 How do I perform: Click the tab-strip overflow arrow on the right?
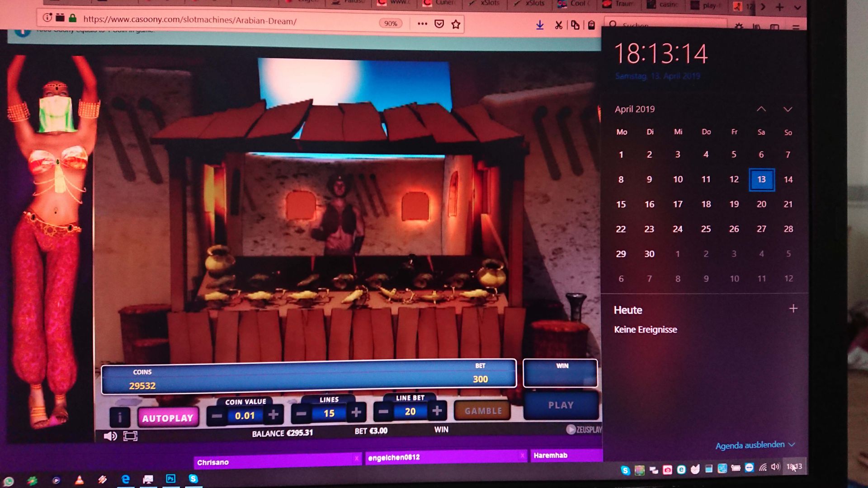(x=763, y=6)
